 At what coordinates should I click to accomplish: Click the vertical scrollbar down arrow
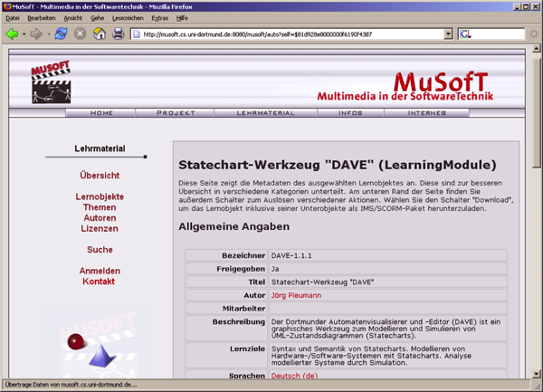click(536, 374)
